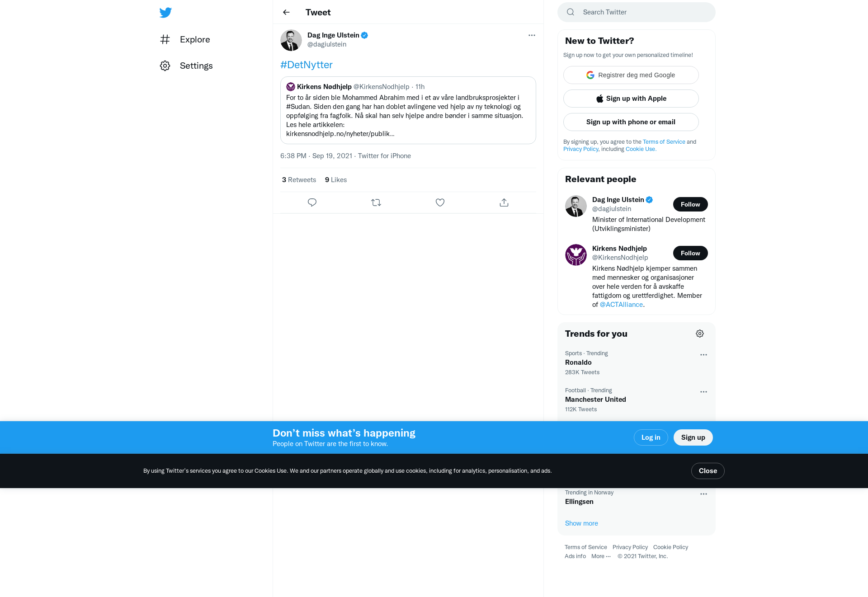The width and height of the screenshot is (868, 597).
Task: Click the reply speech bubble icon
Action: click(312, 202)
